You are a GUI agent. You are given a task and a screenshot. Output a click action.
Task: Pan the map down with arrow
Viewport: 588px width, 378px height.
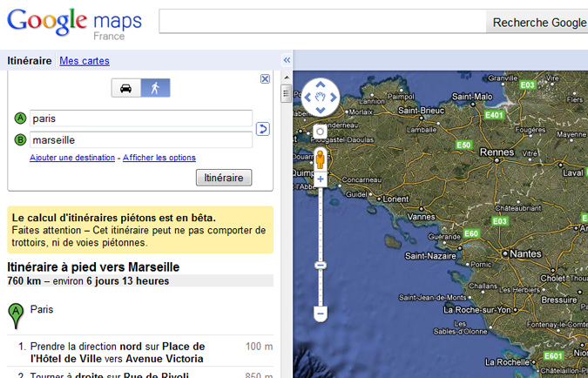320,111
